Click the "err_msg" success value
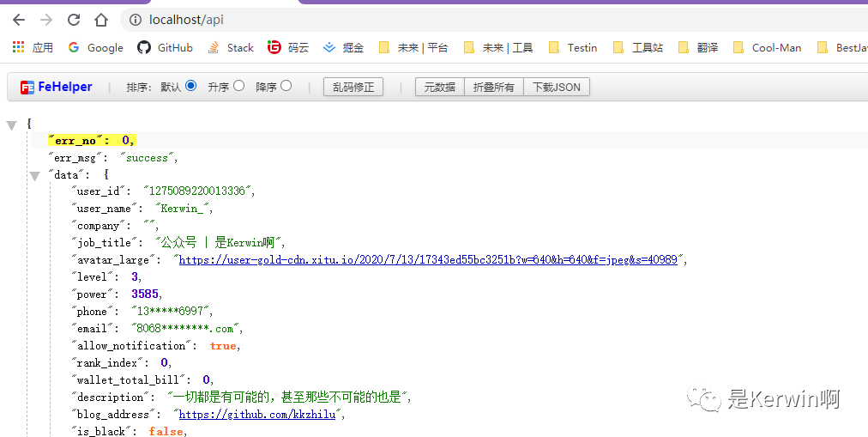Image resolution: width=868 pixels, height=437 pixels. (x=147, y=158)
